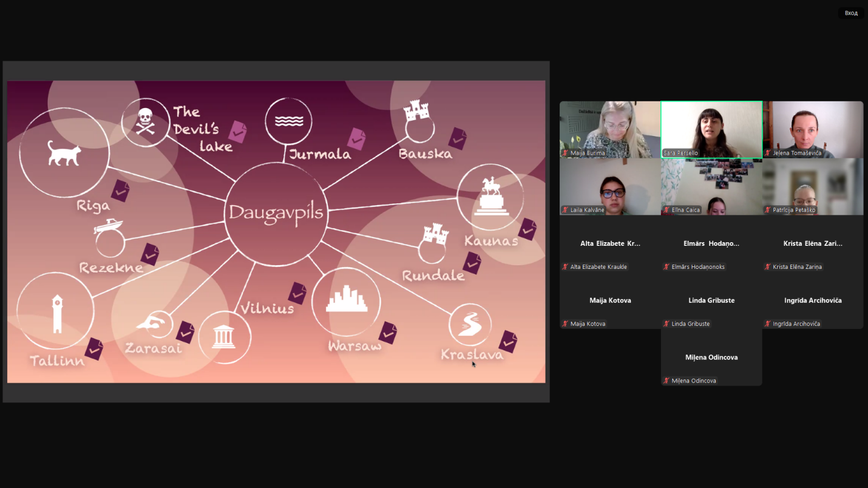
Task: Click the skull and crossbones icon
Action: 145,121
